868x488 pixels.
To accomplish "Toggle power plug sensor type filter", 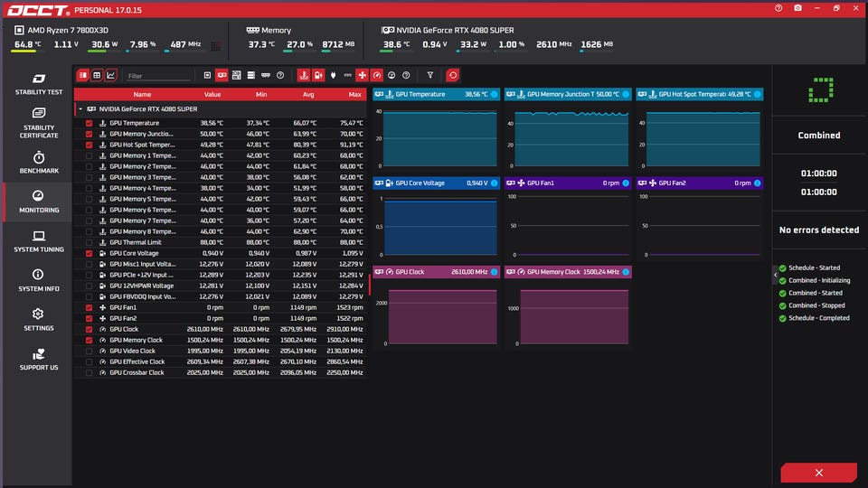I will pyautogui.click(x=333, y=75).
